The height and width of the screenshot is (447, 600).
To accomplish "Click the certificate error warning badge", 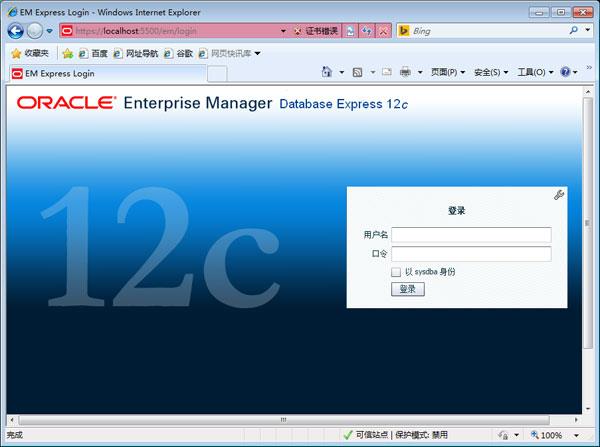I will [x=316, y=31].
